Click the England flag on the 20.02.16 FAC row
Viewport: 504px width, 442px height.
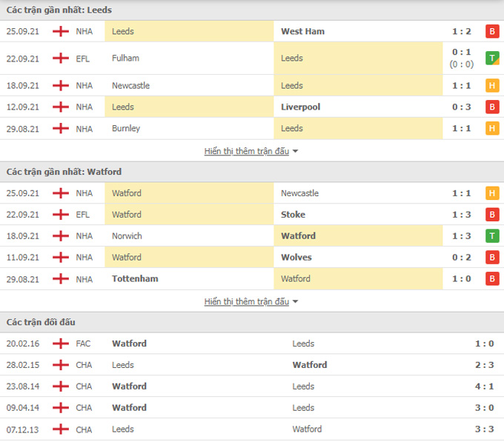(61, 344)
